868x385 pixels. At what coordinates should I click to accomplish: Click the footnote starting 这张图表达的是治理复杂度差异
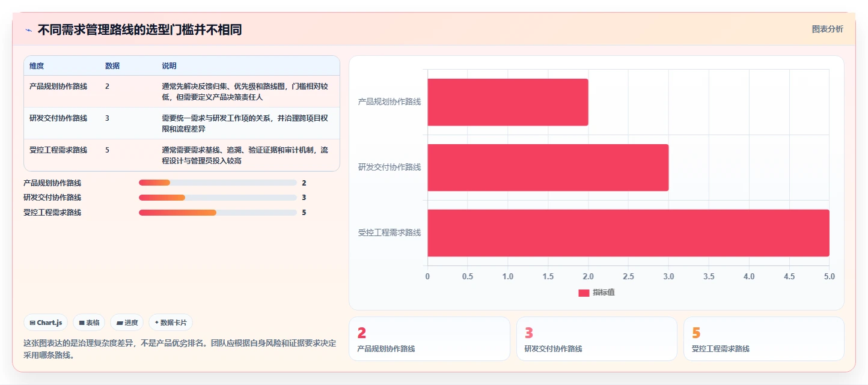[x=180, y=349]
